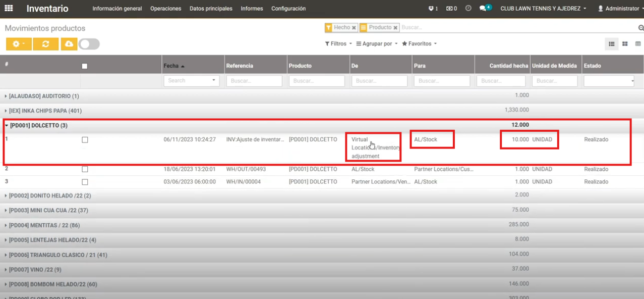Collapse the [PD001] DOLCETTO group

click(35, 125)
